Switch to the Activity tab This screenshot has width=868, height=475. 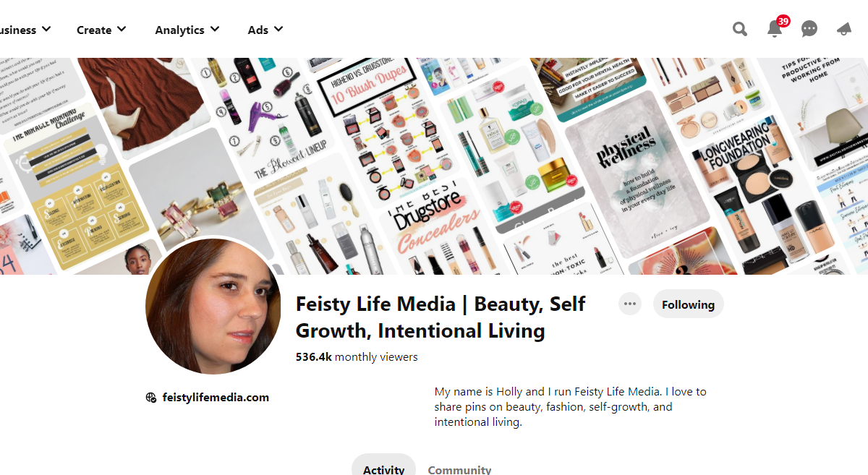click(383, 468)
